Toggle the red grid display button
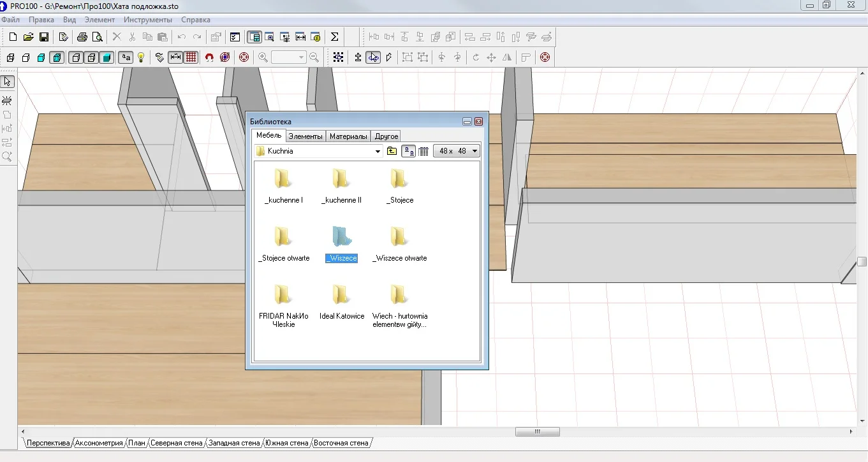This screenshot has height=462, width=868. tap(191, 57)
